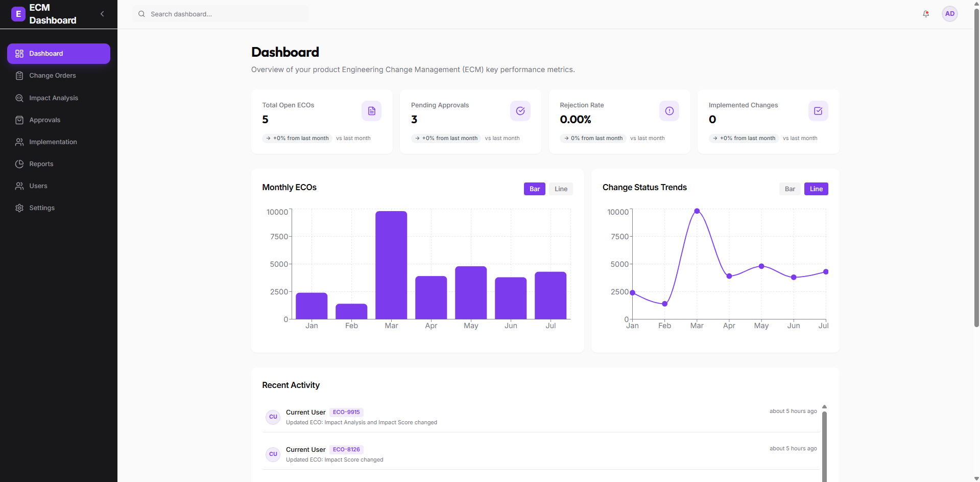
Task: Open the AD user avatar menu
Action: pos(949,14)
